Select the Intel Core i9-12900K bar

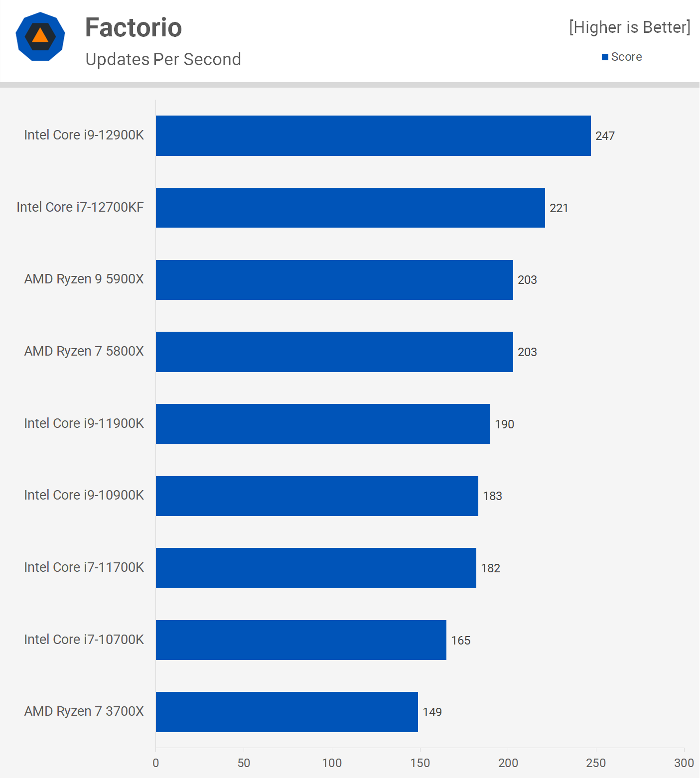pos(373,135)
